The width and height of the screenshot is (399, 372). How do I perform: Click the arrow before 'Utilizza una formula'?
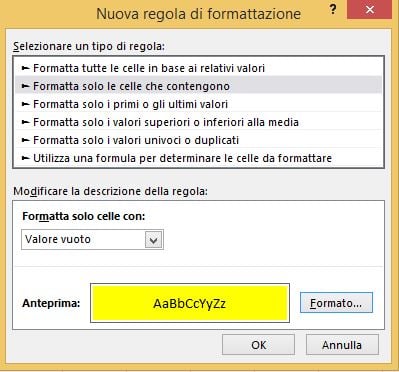[26, 158]
